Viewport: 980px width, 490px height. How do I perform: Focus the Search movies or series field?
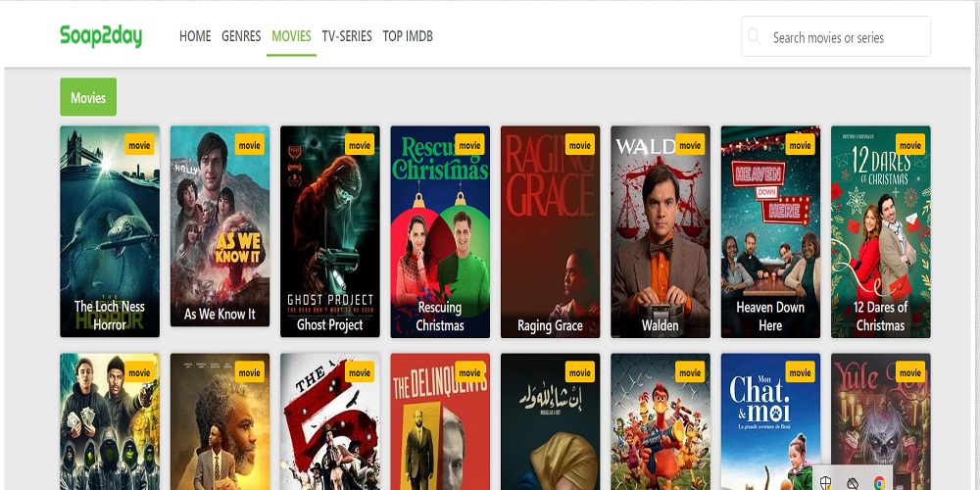click(843, 37)
